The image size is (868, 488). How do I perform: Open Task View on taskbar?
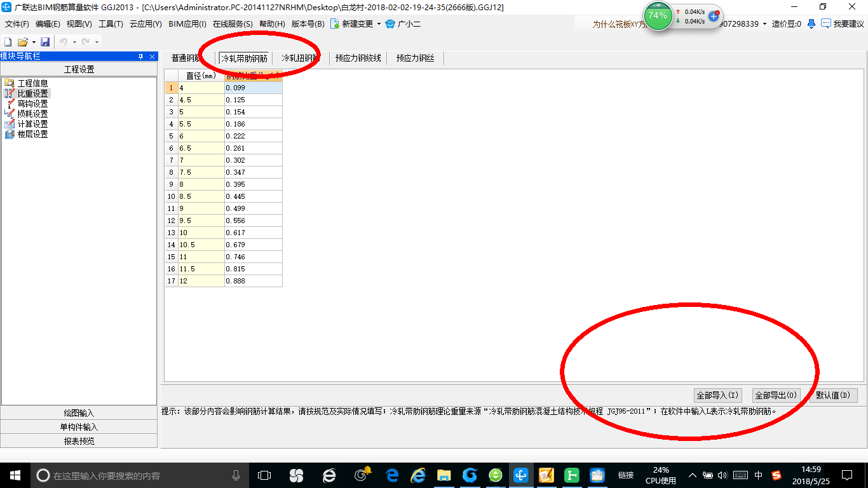[x=264, y=475]
